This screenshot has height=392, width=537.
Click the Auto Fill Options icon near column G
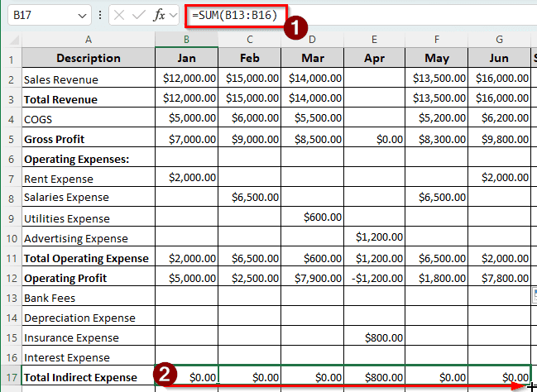tap(535, 295)
